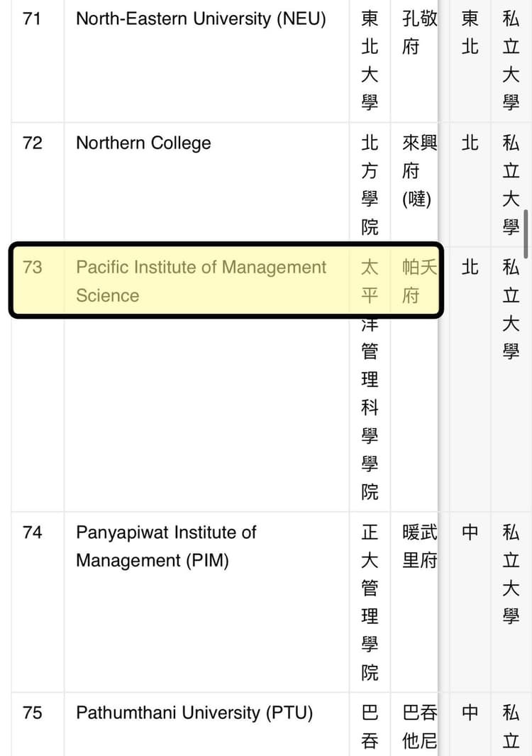Click highlighted Pacific Institute of Management Science
This screenshot has width=532, height=756.
pos(201,281)
